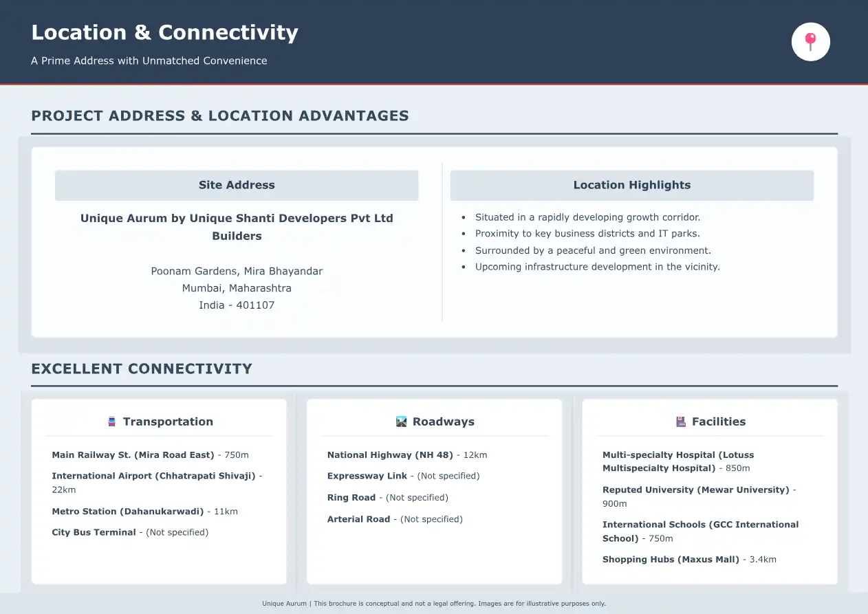Click the train icon beside Transportation
Image resolution: width=868 pixels, height=614 pixels.
(x=112, y=421)
